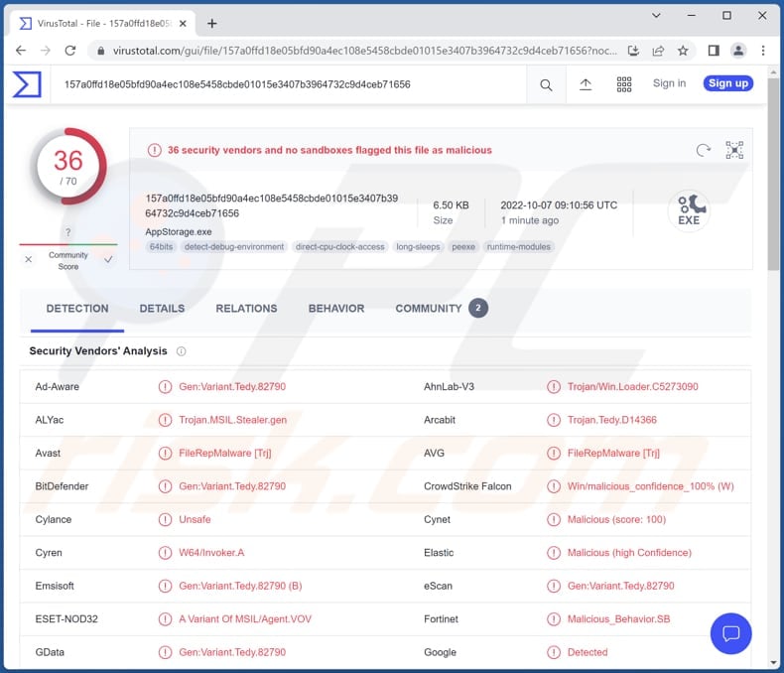This screenshot has width=784, height=673.
Task: Click the share page icon in the address bar
Action: pos(658,51)
